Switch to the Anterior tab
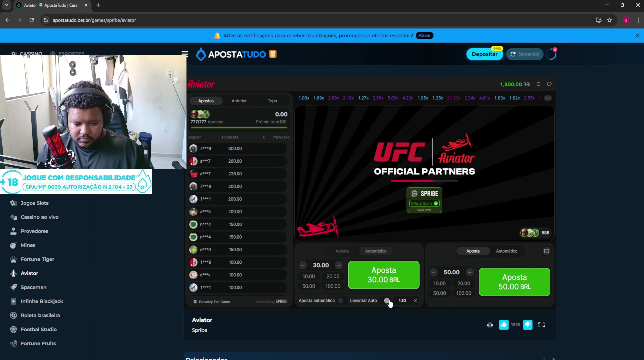Screen dimensions: 644x360 pyautogui.click(x=239, y=101)
